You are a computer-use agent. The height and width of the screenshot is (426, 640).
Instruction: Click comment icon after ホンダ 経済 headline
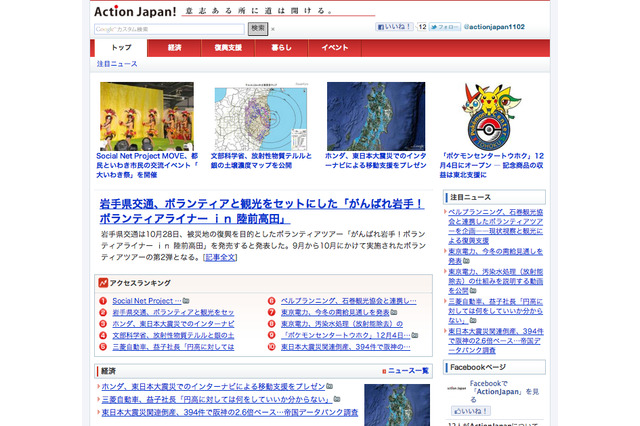point(330,386)
